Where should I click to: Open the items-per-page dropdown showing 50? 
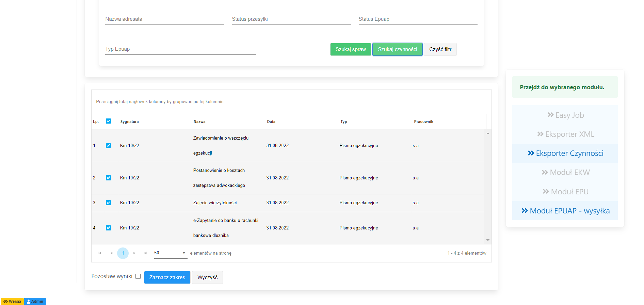[x=171, y=253]
